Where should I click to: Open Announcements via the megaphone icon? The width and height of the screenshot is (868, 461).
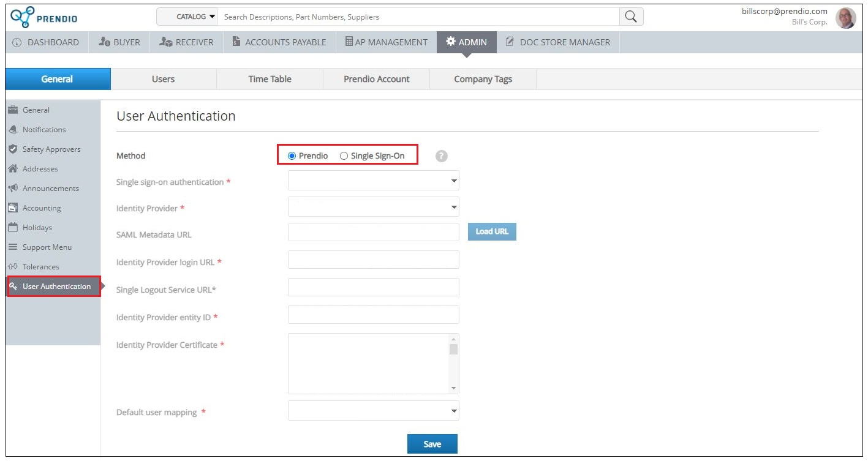coord(13,189)
